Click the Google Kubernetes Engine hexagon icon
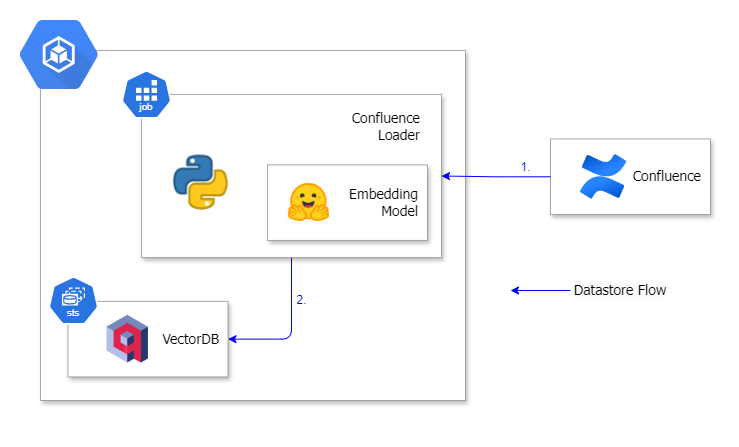739x447 pixels. tap(59, 54)
